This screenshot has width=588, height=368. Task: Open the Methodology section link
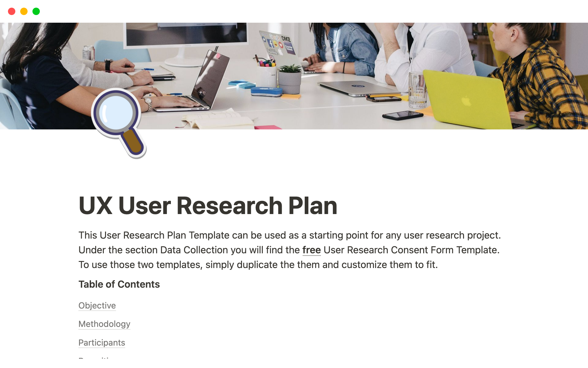(104, 324)
